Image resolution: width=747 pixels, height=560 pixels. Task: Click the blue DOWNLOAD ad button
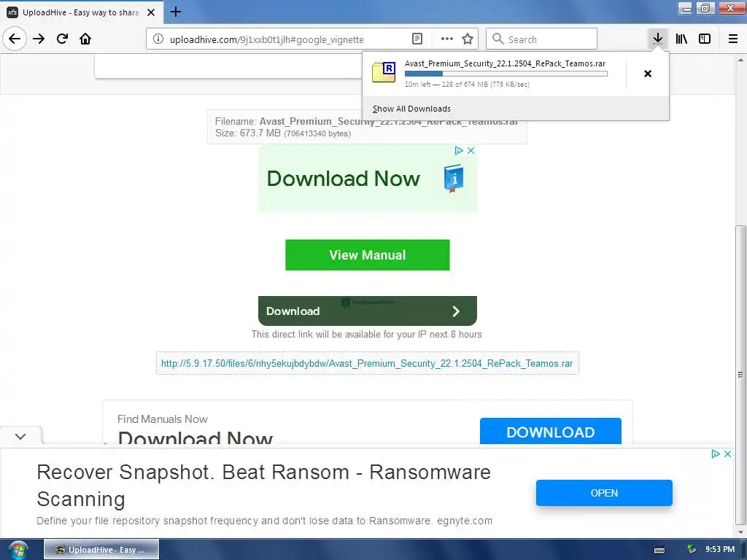point(550,432)
